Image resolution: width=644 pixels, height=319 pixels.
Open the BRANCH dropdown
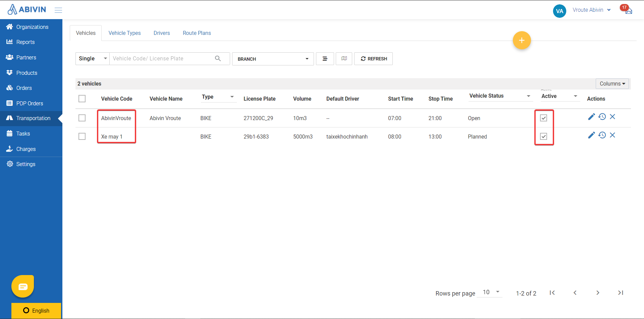click(273, 59)
